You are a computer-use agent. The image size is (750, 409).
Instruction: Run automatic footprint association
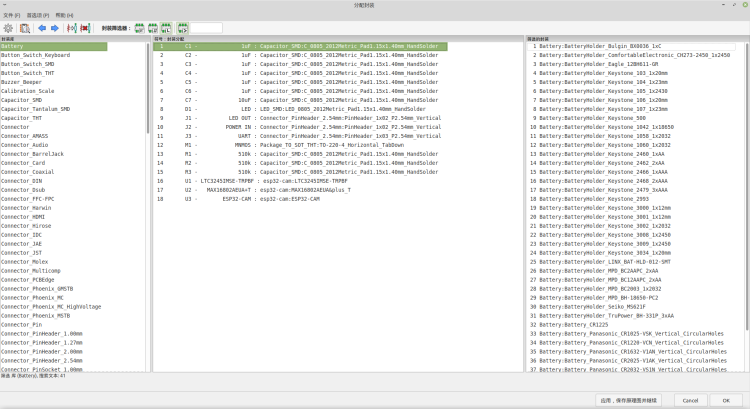coord(72,28)
